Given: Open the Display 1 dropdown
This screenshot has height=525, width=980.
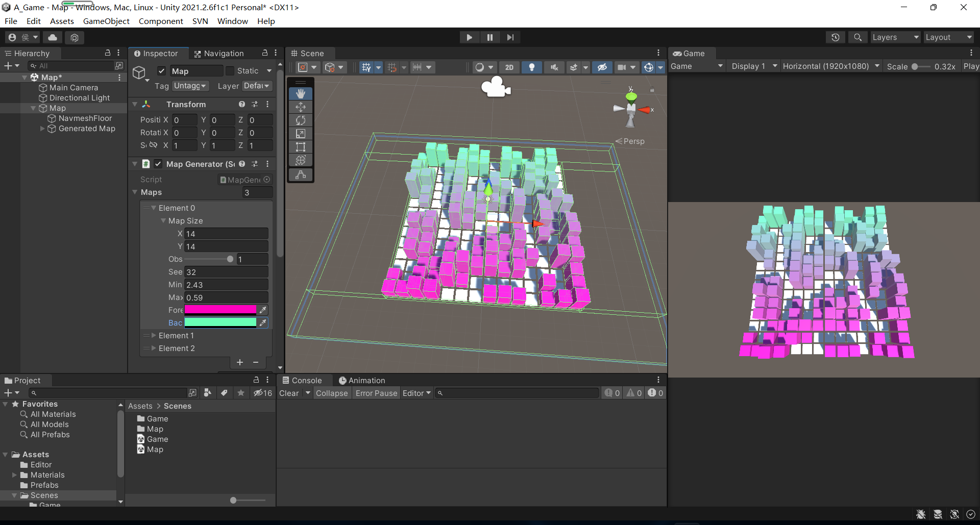Looking at the screenshot, I should click(x=753, y=66).
